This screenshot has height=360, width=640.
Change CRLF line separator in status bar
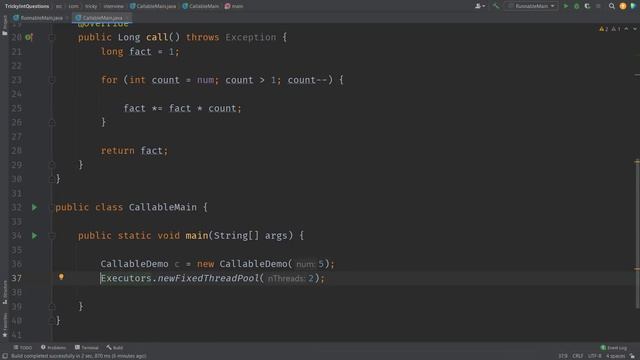[x=578, y=356]
